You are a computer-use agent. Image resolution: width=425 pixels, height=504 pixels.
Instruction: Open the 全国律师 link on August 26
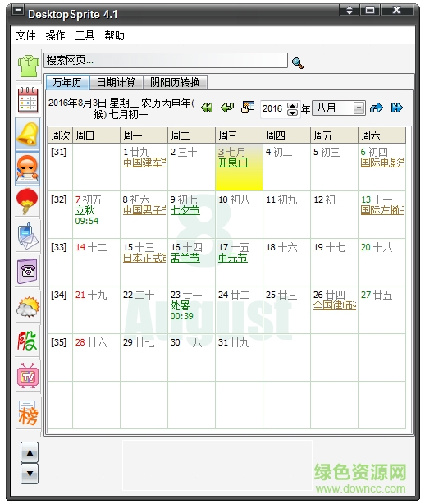[x=335, y=305]
